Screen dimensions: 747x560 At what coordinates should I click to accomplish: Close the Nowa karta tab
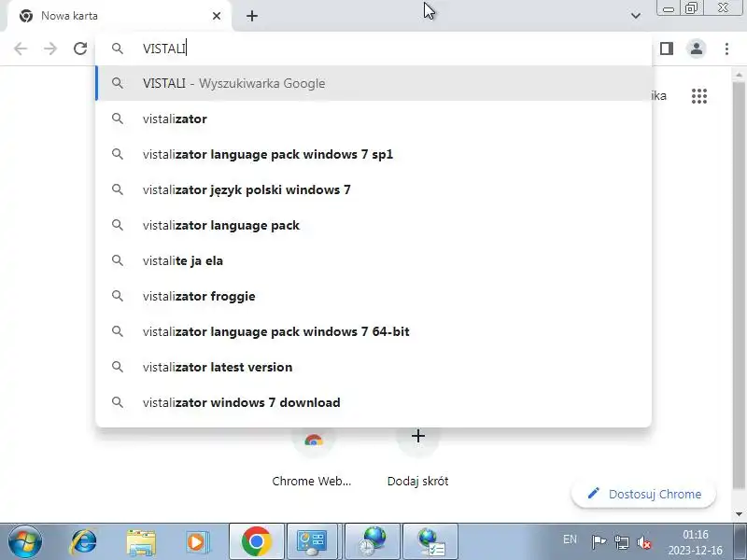(x=217, y=16)
